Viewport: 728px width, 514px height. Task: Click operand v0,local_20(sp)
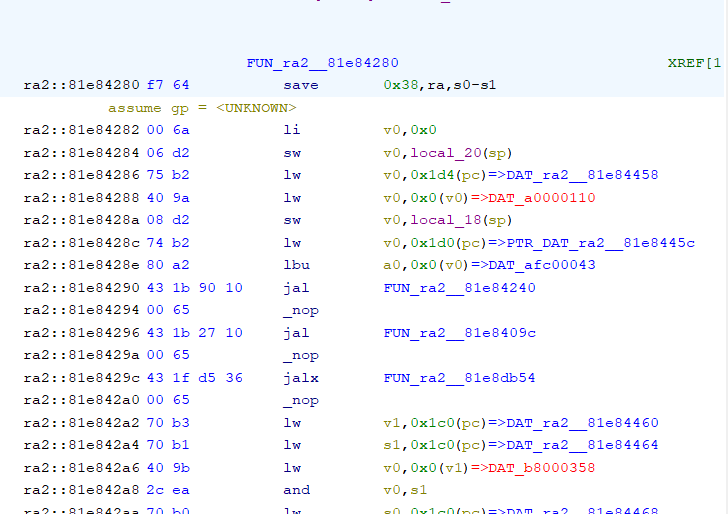click(448, 153)
